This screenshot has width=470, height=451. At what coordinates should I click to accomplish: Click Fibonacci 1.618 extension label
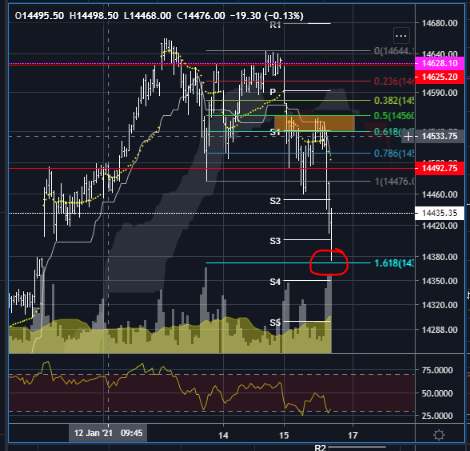(x=394, y=263)
